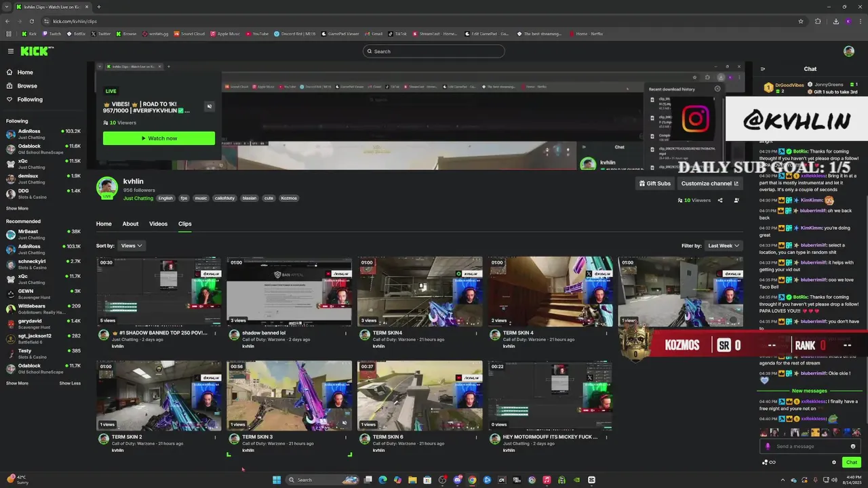
Task: Open more options for TERM SKIN 2 clip
Action: point(215,437)
